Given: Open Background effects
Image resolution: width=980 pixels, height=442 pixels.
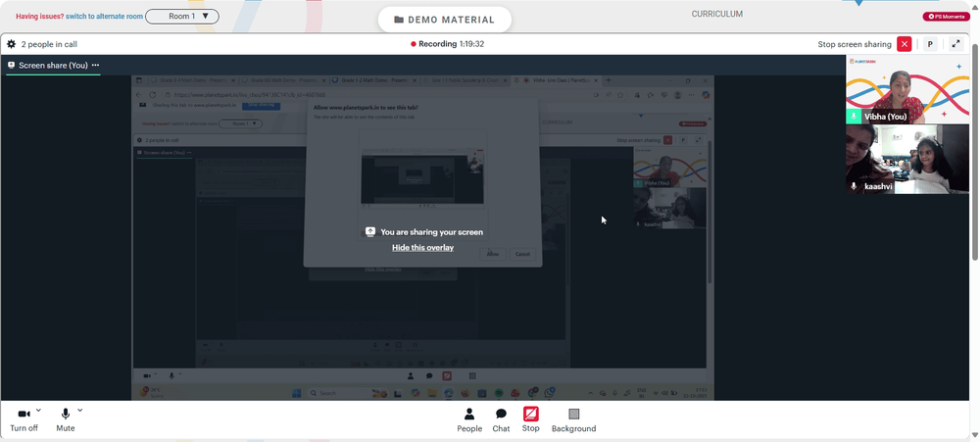Looking at the screenshot, I should [573, 420].
